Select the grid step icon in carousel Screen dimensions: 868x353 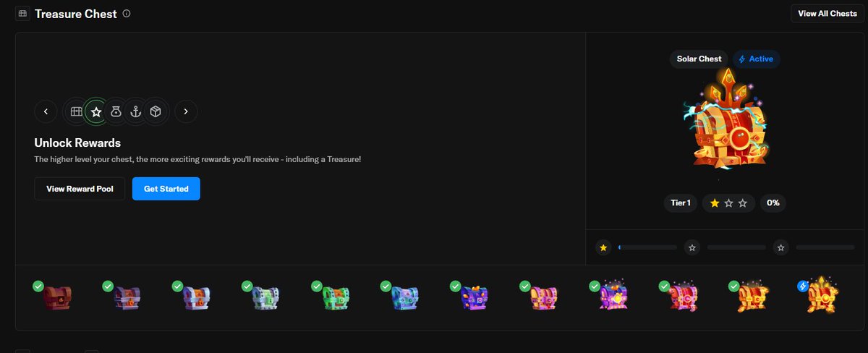(x=76, y=111)
